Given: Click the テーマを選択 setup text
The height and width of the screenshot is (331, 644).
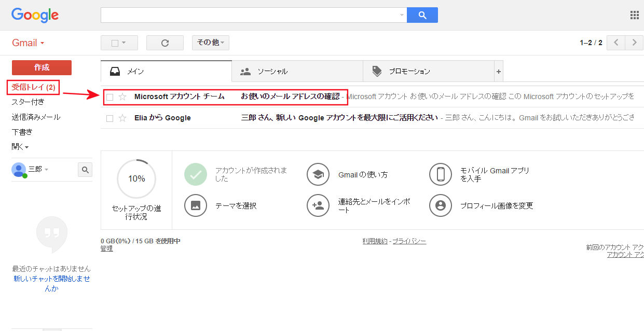Looking at the screenshot, I should click(236, 206).
